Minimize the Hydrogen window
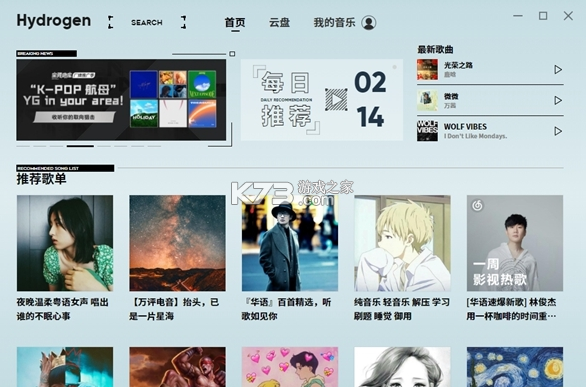This screenshot has height=387, width=586. (x=518, y=16)
